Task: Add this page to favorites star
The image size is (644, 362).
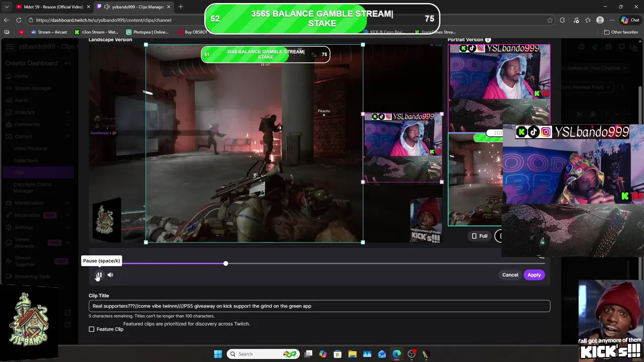Action: pyautogui.click(x=550, y=20)
